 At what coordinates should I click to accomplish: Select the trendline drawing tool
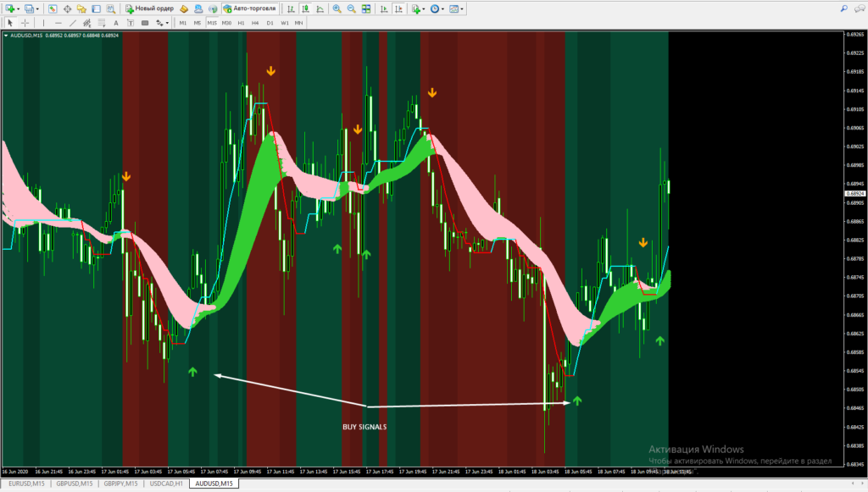(x=75, y=23)
